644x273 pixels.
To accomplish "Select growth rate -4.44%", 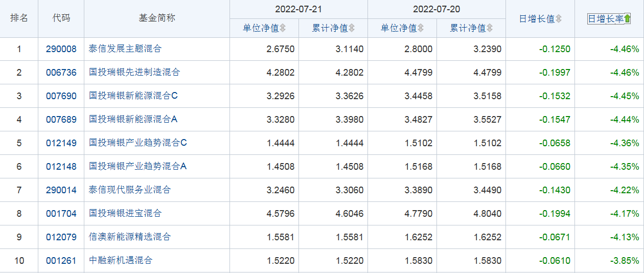I will pyautogui.click(x=625, y=120).
